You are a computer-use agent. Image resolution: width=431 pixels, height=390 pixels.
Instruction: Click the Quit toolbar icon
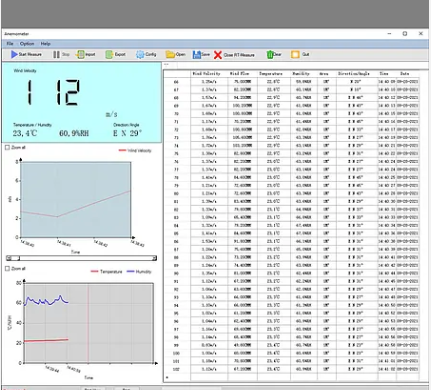(x=295, y=54)
